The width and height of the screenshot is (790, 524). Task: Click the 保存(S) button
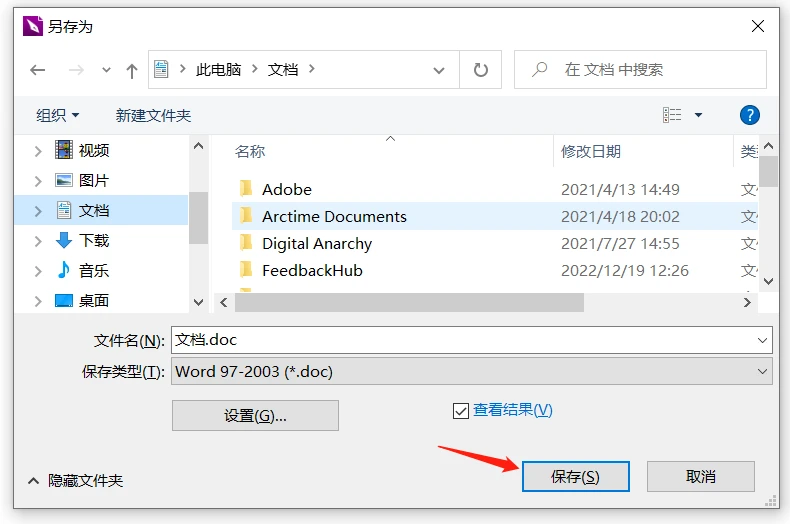575,477
